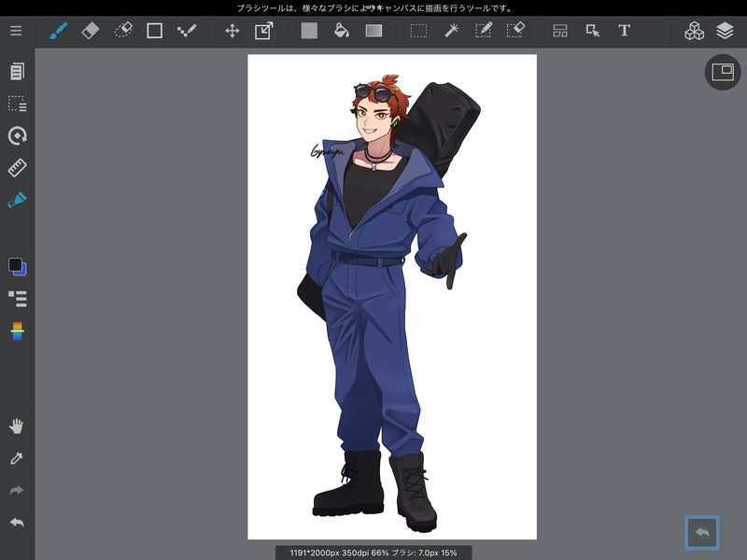Viewport: 747px width, 560px height.
Task: Click the character artwork canvas
Action: (392, 297)
